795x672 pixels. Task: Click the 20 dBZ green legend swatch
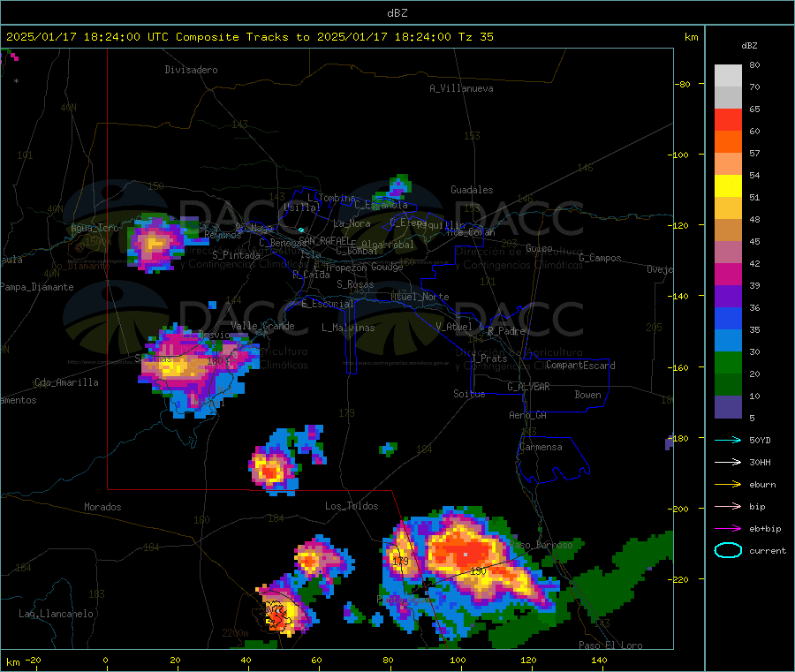click(728, 385)
